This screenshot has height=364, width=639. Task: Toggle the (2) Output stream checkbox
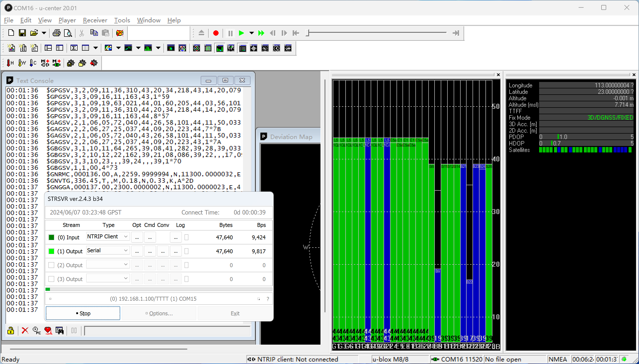click(x=51, y=265)
